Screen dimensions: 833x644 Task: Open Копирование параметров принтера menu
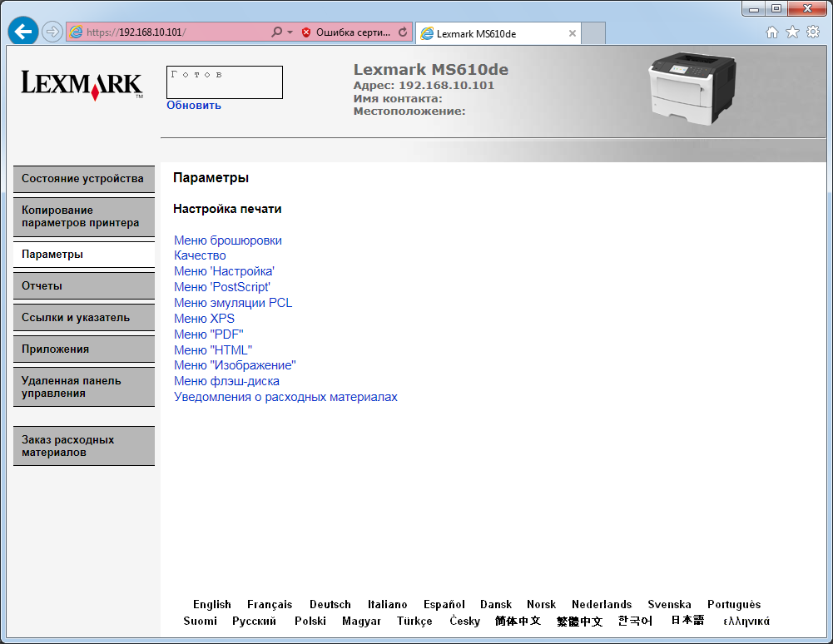tap(84, 217)
